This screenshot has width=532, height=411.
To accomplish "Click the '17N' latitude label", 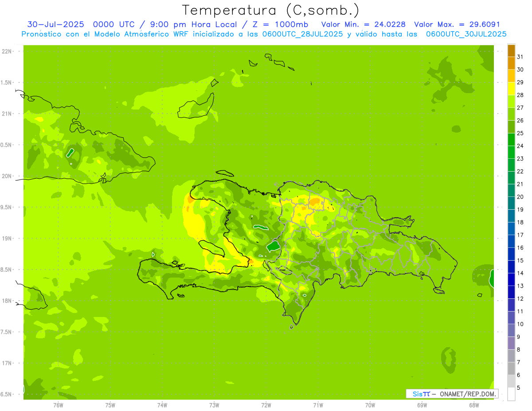I will click(x=7, y=363).
